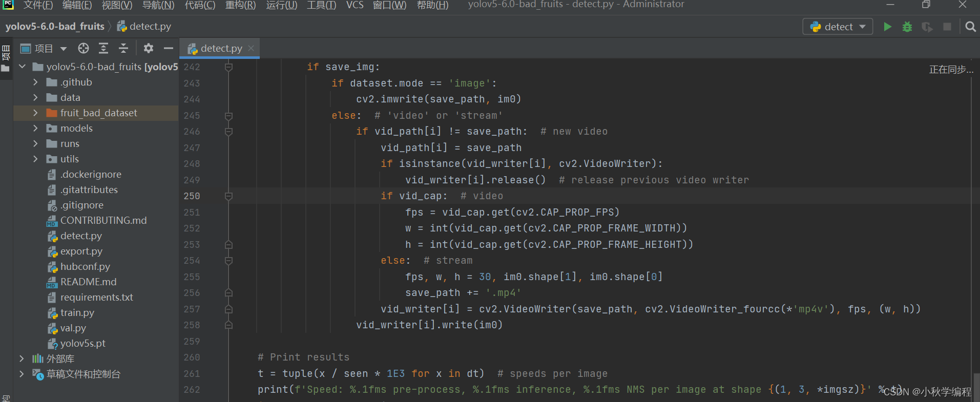Place cursor on vid_writer[i].write(im0) line

pyautogui.click(x=429, y=325)
